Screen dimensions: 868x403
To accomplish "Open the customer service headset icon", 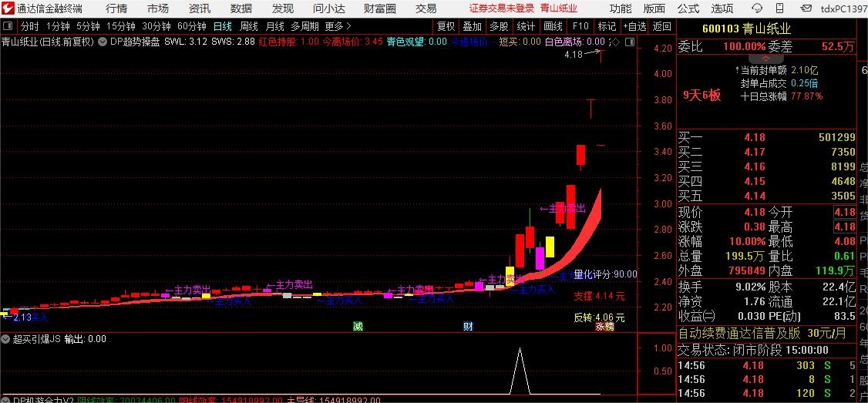I will point(757,8).
